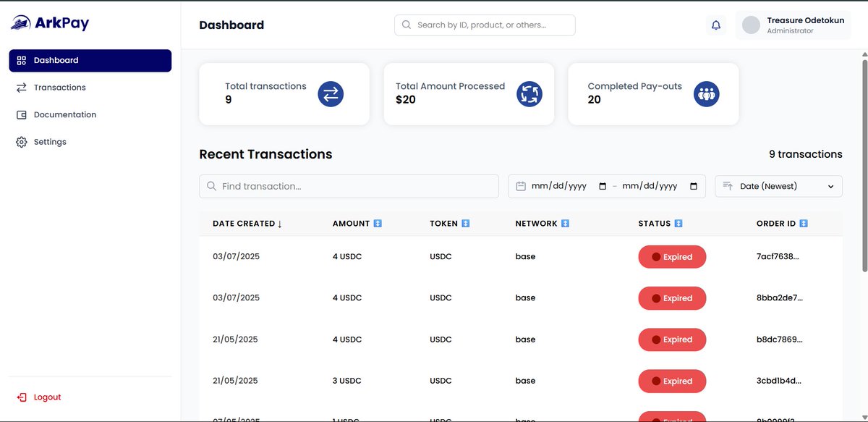This screenshot has height=422, width=868.
Task: Click the Completed Pay-outs people icon
Action: [x=707, y=93]
